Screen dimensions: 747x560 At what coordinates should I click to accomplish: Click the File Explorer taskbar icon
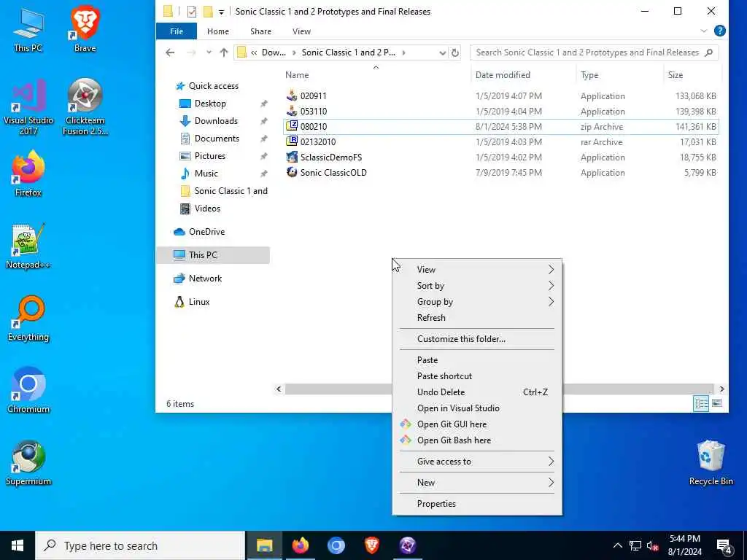(264, 545)
